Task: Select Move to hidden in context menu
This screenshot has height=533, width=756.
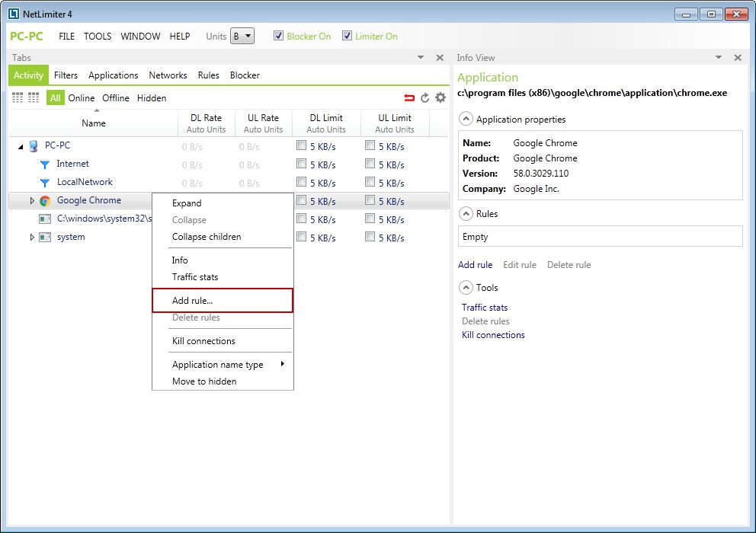Action: point(223,381)
